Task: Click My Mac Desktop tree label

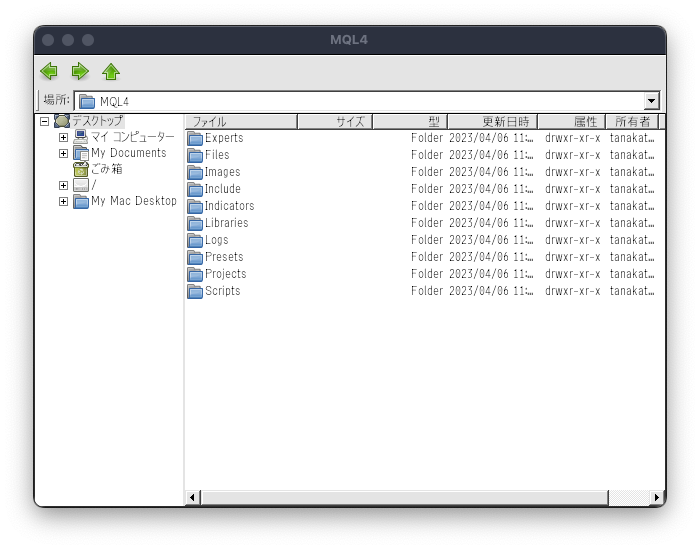Action: pos(134,201)
